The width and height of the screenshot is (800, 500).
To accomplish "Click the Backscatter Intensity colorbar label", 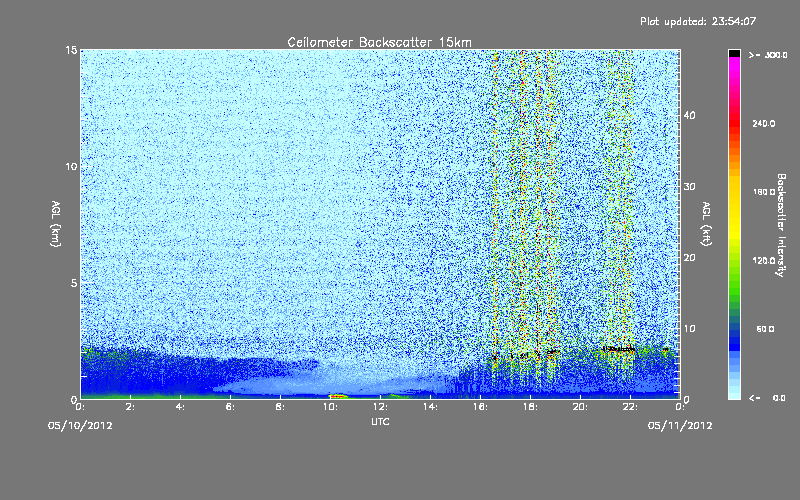I will [x=781, y=225].
